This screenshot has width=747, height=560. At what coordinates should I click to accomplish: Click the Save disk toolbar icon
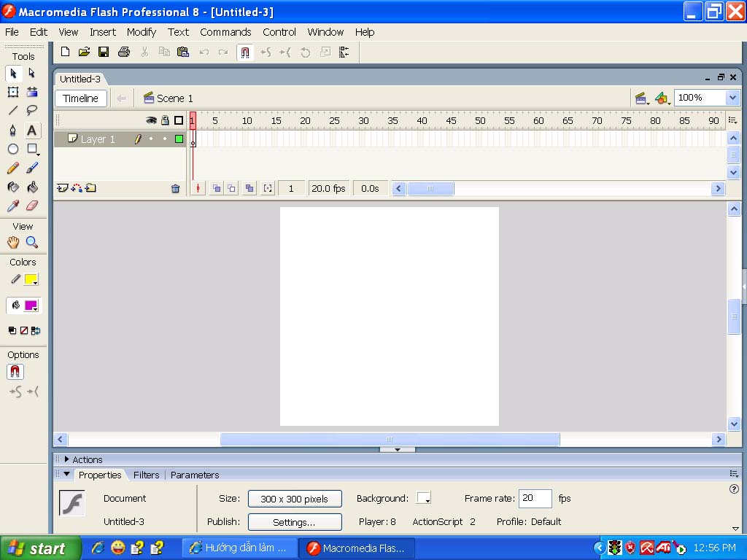[x=104, y=52]
